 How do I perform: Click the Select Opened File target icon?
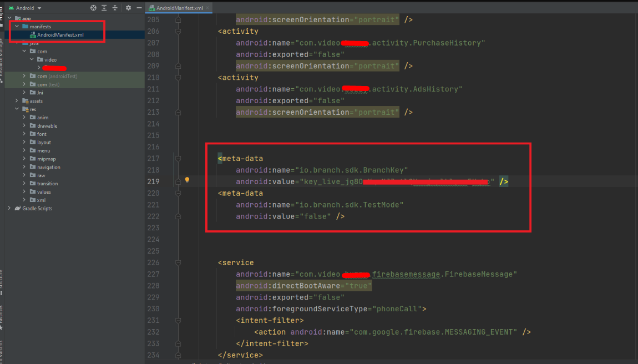[x=93, y=8]
